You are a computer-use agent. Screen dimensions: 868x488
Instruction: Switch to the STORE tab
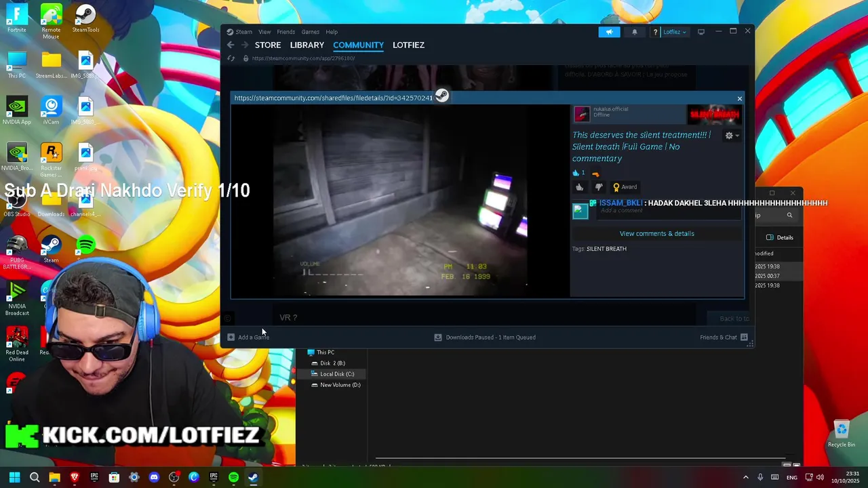268,45
